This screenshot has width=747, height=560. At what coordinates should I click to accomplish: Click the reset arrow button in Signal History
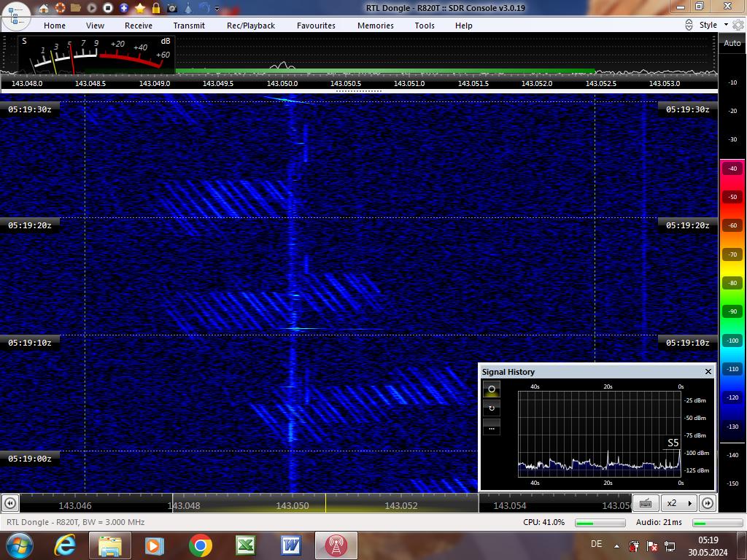492,408
